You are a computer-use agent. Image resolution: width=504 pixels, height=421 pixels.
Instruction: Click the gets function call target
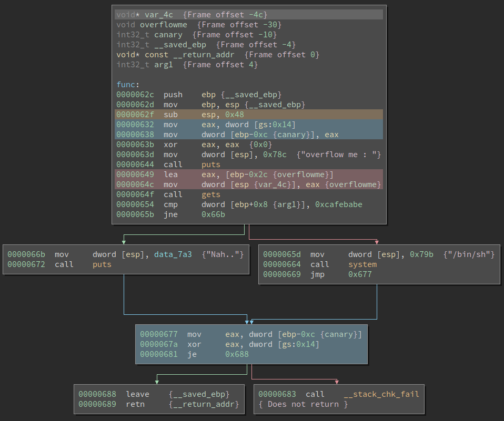(210, 194)
